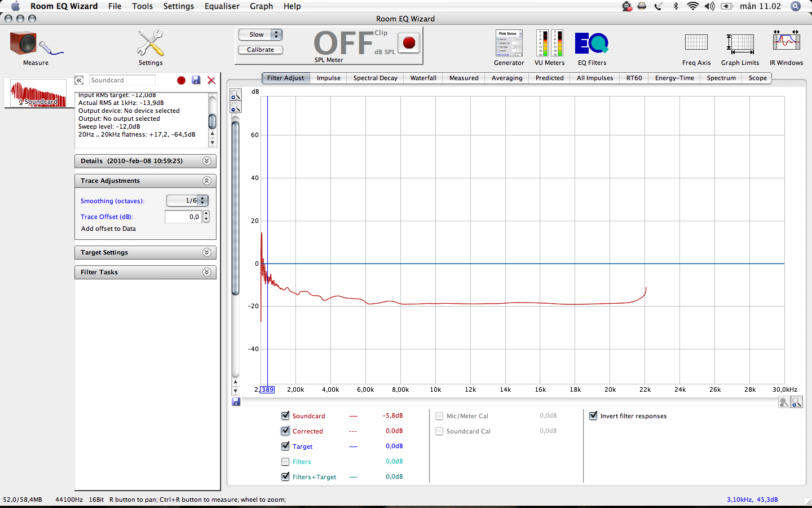
Task: Switch to the RT60 tab
Action: 634,78
